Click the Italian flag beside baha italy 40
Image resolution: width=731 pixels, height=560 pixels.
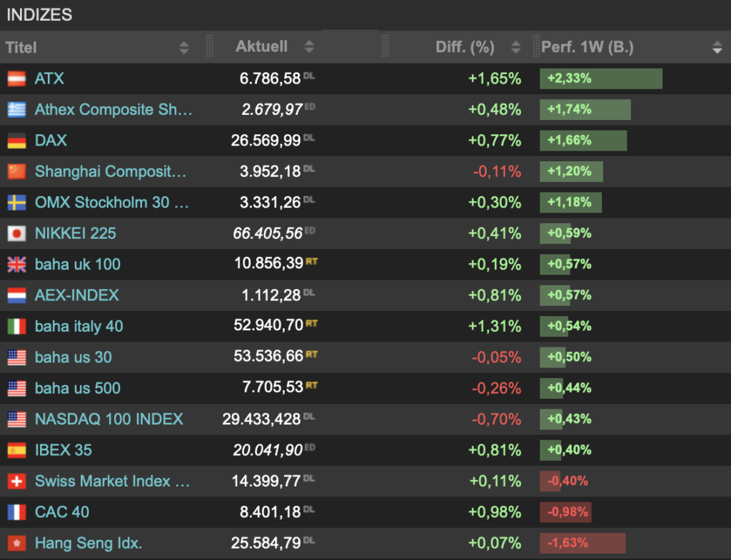(x=17, y=327)
